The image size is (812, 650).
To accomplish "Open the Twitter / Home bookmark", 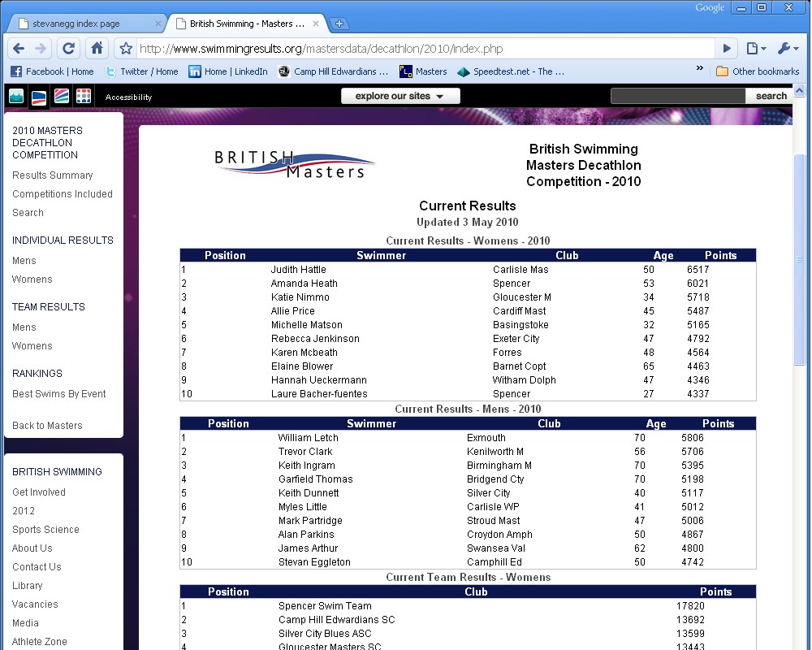I will click(x=141, y=71).
